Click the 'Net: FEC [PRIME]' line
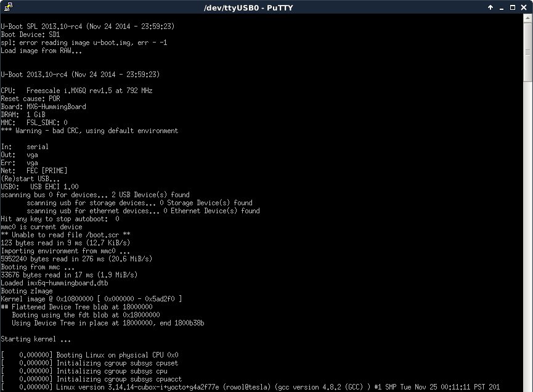The height and width of the screenshot is (392, 533). pos(34,171)
